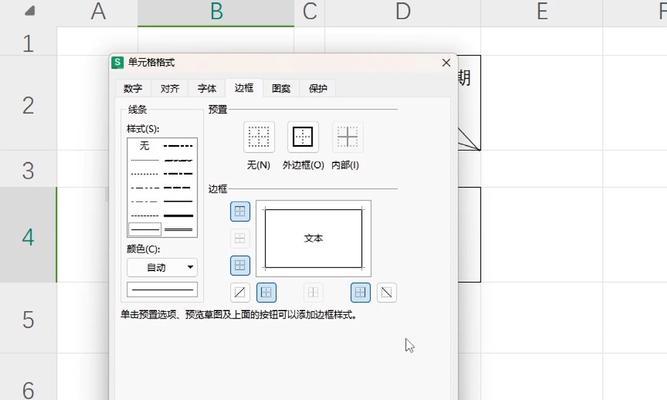Apply the 内部(I) inside preset icon

(347, 137)
